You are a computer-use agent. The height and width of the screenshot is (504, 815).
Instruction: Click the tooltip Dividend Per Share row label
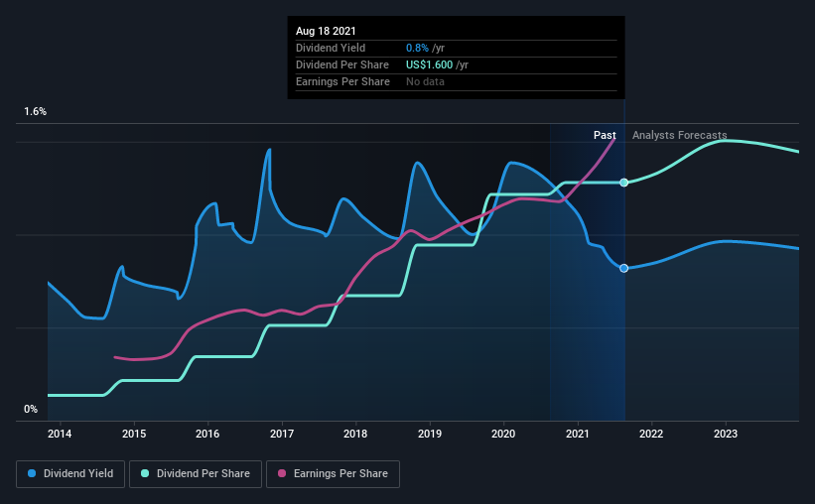coord(342,64)
